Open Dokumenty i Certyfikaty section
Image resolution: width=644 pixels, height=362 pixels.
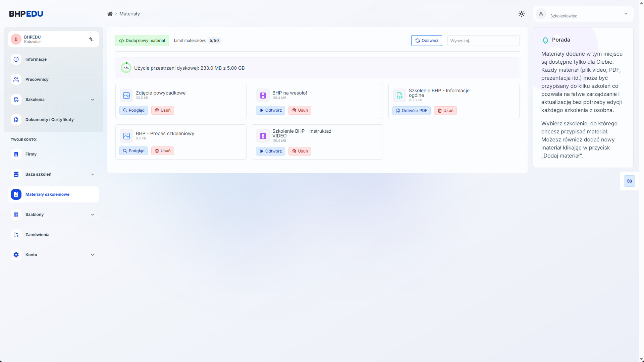click(49, 120)
